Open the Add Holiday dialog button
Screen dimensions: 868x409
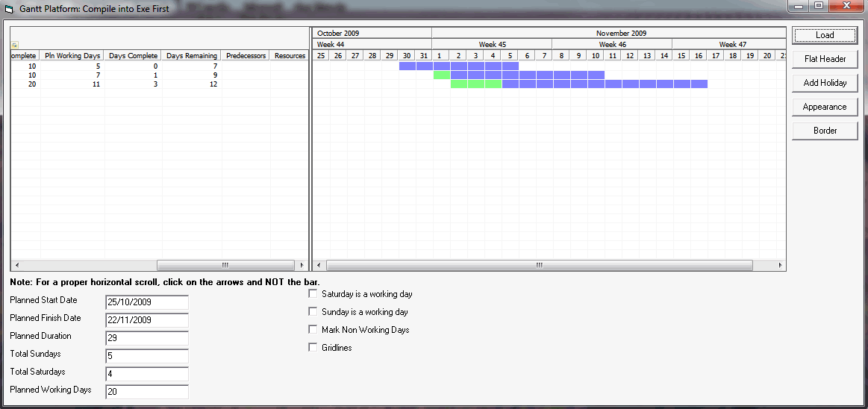[x=825, y=83]
